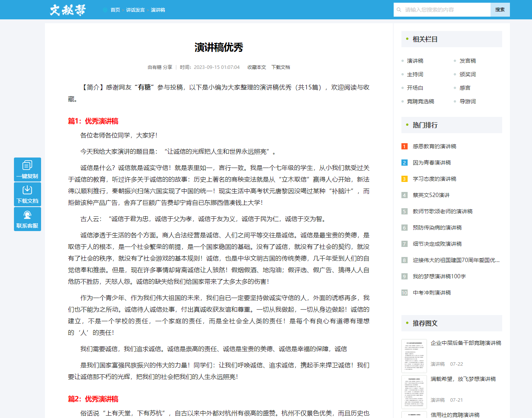Click 演讲稿 tag dated 07-22
Image resolution: width=532 pixels, height=418 pixels.
coord(438,364)
